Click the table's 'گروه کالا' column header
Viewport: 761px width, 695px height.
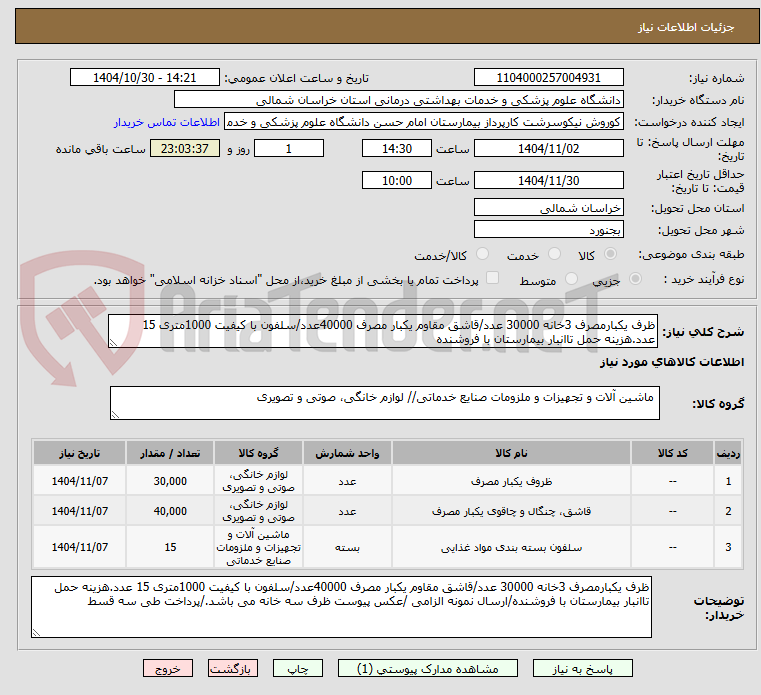pos(258,453)
